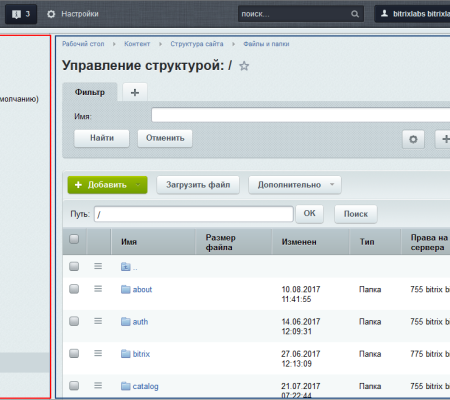Add page to favorites with star icon
Viewport: 450px width, 400px height.
(244, 66)
